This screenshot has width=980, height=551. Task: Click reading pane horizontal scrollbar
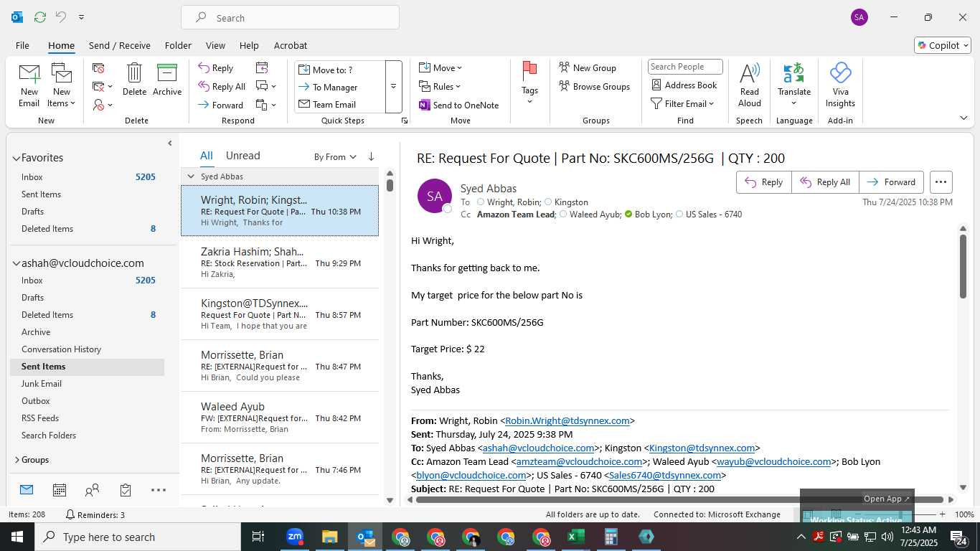(x=679, y=499)
